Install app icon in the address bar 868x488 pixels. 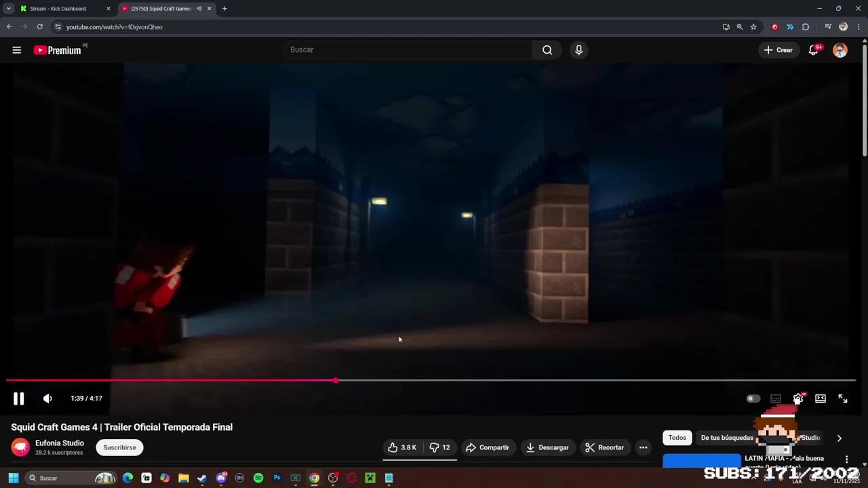[726, 27]
